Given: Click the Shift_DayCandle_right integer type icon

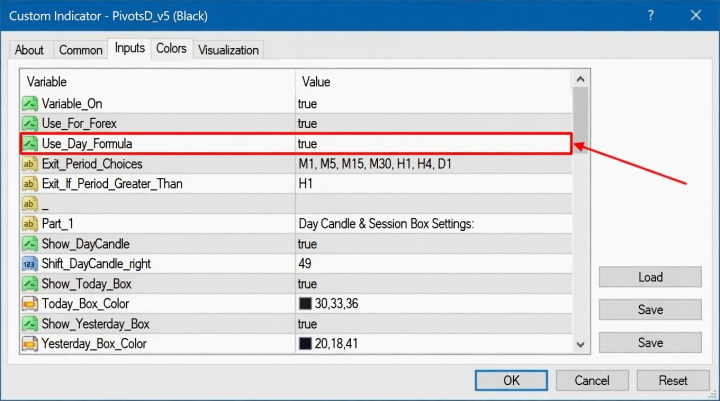Looking at the screenshot, I should point(30,264).
